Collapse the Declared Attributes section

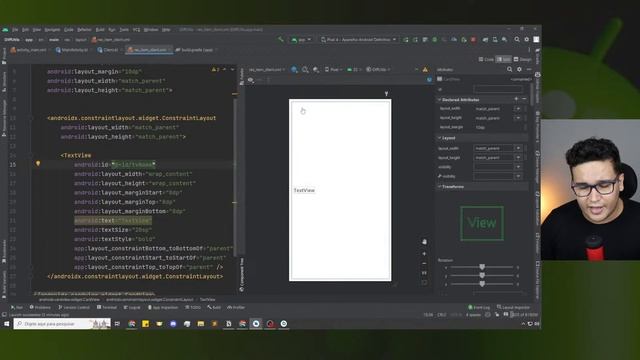[440, 100]
